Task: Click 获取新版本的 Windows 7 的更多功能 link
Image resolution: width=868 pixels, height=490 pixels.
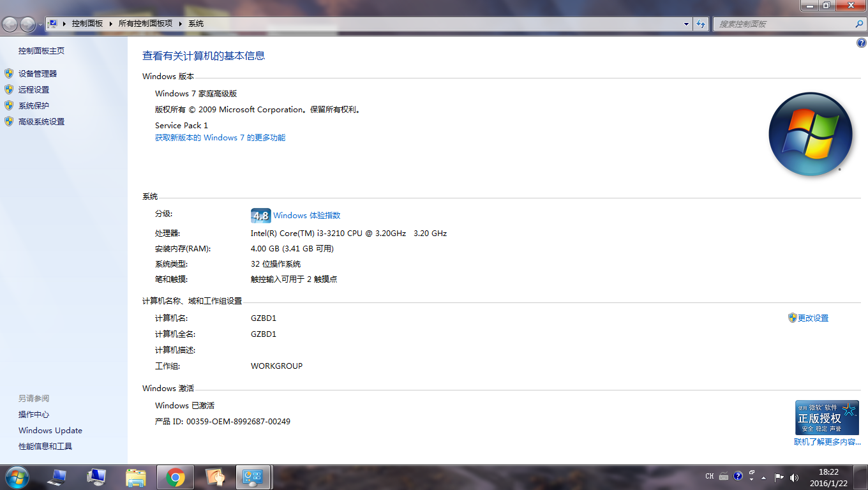Action: tap(220, 138)
